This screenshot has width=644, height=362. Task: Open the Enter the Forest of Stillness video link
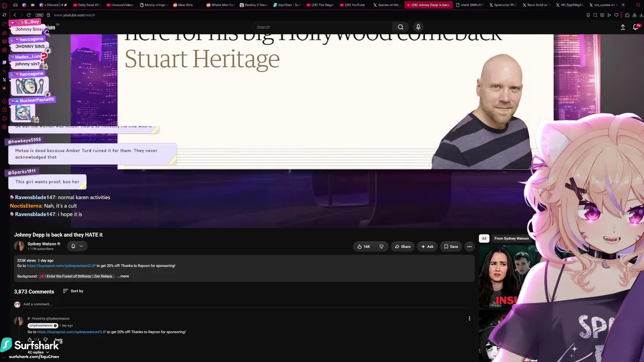[76, 276]
